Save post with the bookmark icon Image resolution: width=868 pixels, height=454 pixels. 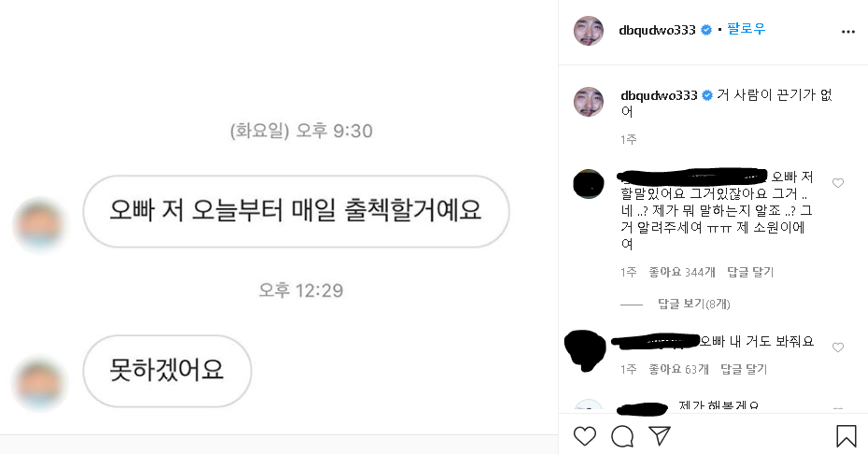pyautogui.click(x=846, y=436)
